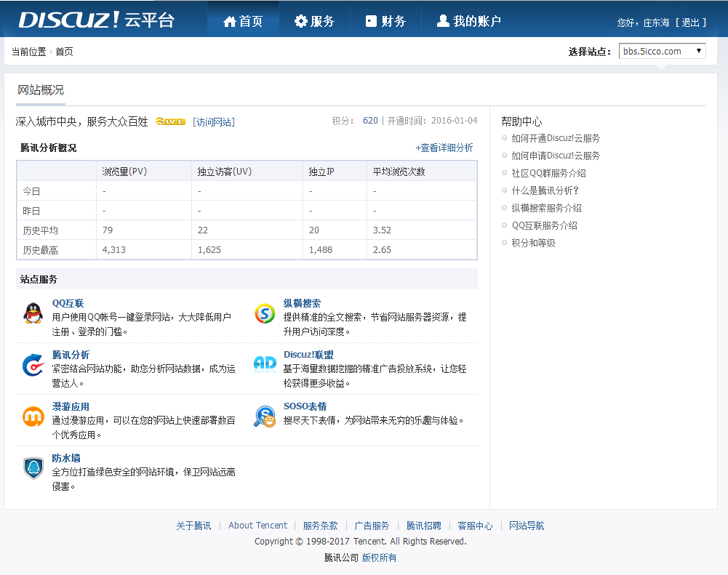The width and height of the screenshot is (728, 575).
Task: Click the 首页 breadcrumb text
Action: click(x=64, y=52)
